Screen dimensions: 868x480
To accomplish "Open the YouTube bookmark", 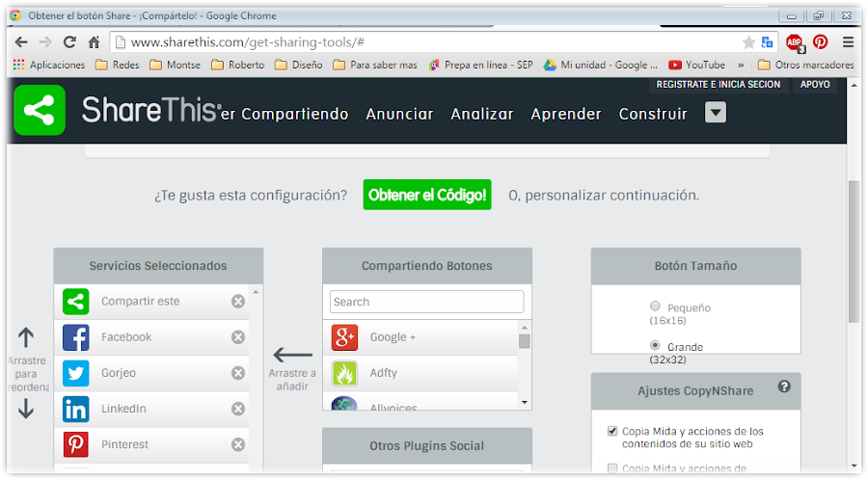I will [x=697, y=66].
